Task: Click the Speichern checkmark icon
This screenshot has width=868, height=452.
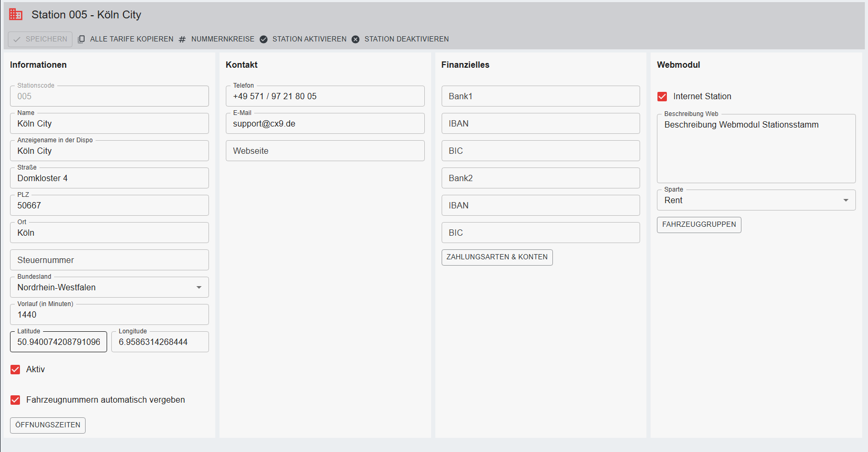Action: tap(17, 39)
